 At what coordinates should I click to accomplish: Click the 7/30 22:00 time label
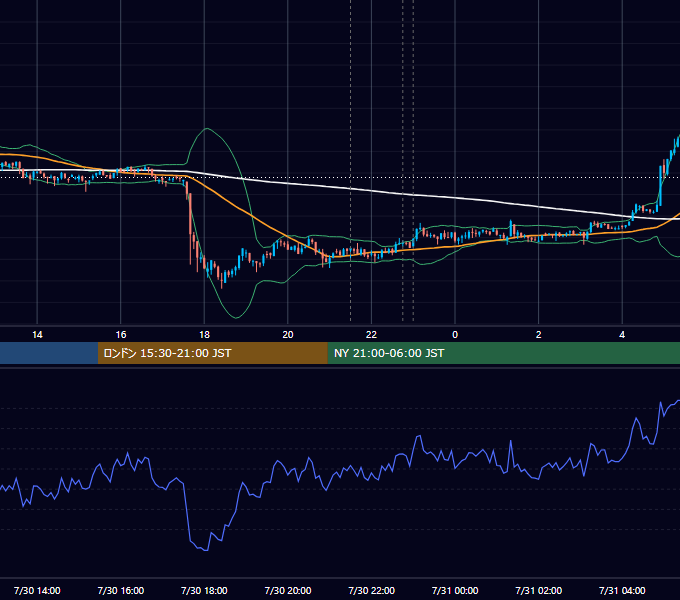pos(371,590)
